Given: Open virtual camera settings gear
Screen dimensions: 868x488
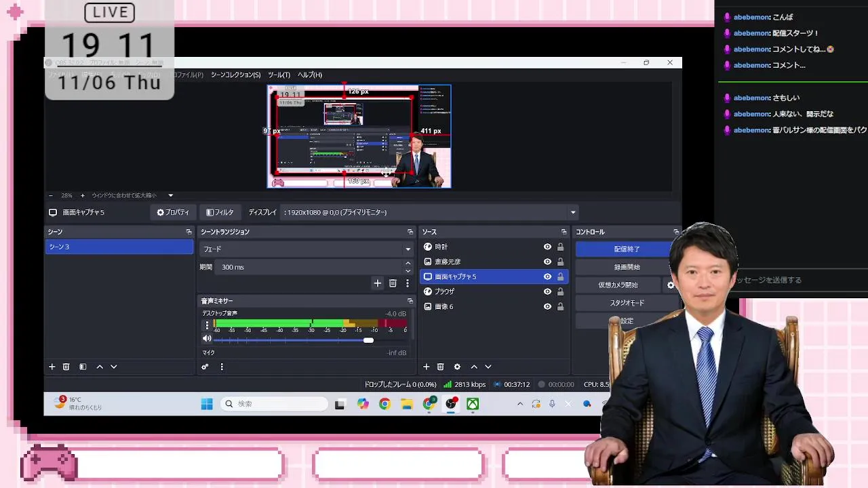Looking at the screenshot, I should pyautogui.click(x=671, y=285).
